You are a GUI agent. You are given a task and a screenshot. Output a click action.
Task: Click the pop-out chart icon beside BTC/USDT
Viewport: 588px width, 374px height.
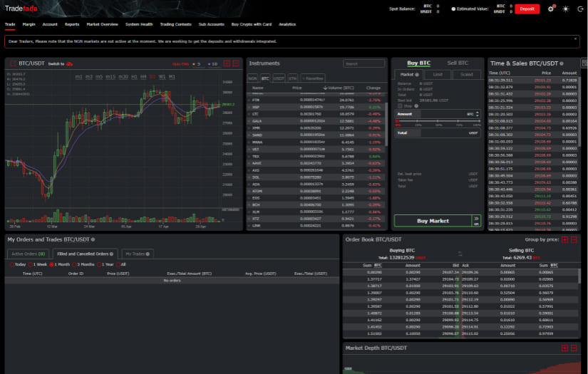click(13, 63)
